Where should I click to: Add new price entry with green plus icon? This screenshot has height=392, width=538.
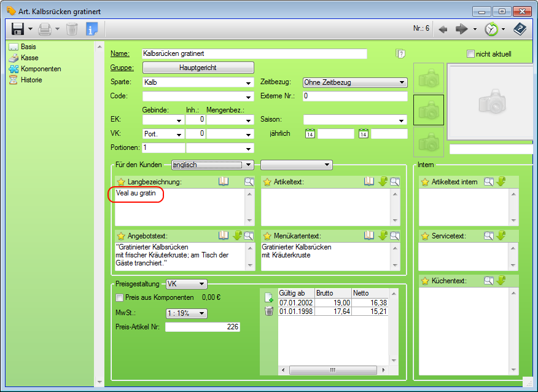pyautogui.click(x=268, y=297)
